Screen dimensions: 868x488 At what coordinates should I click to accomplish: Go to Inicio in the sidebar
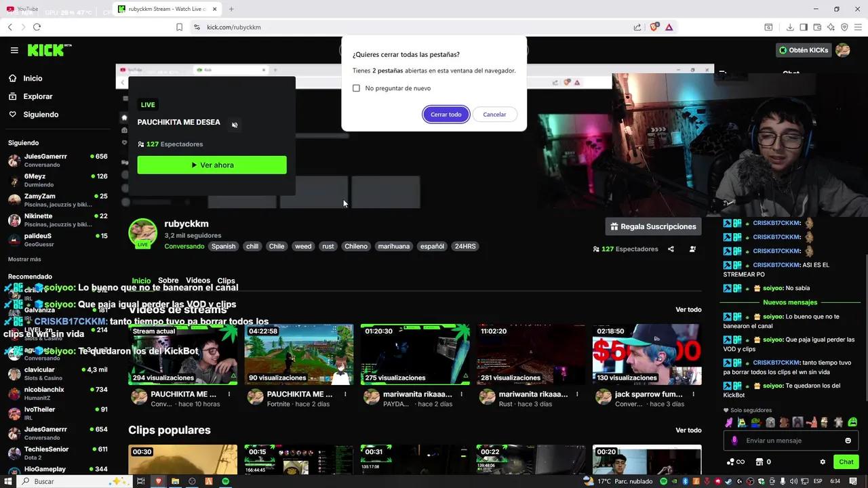(33, 79)
